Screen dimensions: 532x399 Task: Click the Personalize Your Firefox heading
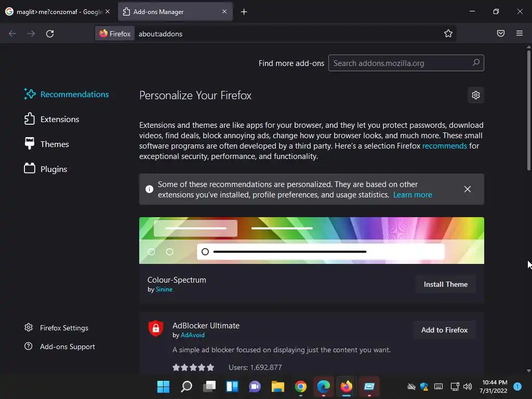pyautogui.click(x=195, y=96)
